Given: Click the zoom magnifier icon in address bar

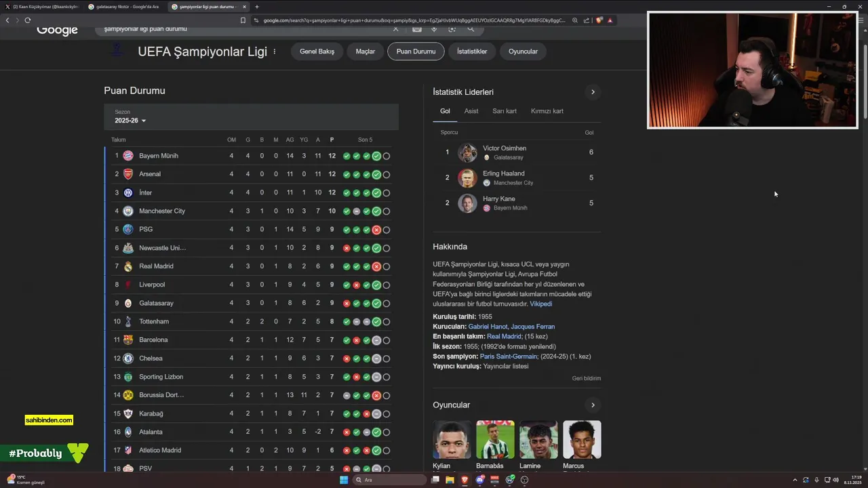Looking at the screenshot, I should pyautogui.click(x=575, y=20).
